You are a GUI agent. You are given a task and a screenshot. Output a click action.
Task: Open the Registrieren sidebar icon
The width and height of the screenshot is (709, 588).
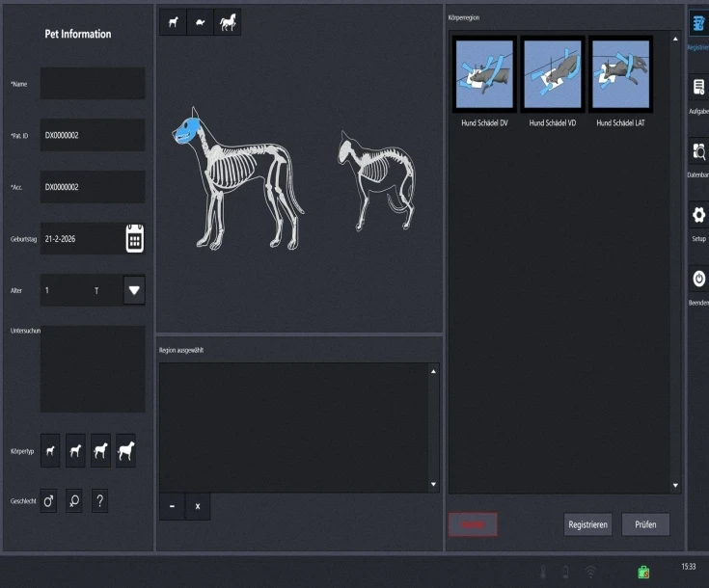pyautogui.click(x=698, y=23)
